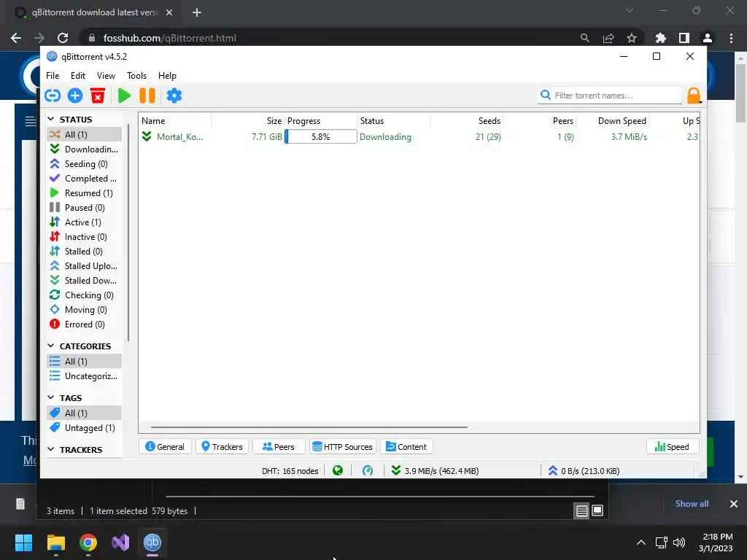
Task: Switch to the HTTP Sources tab
Action: click(x=343, y=447)
